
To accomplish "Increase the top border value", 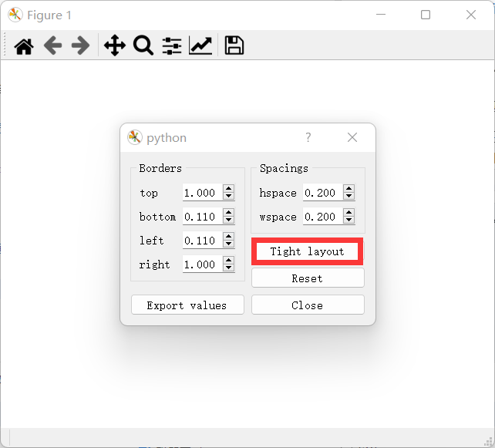I will pos(228,188).
